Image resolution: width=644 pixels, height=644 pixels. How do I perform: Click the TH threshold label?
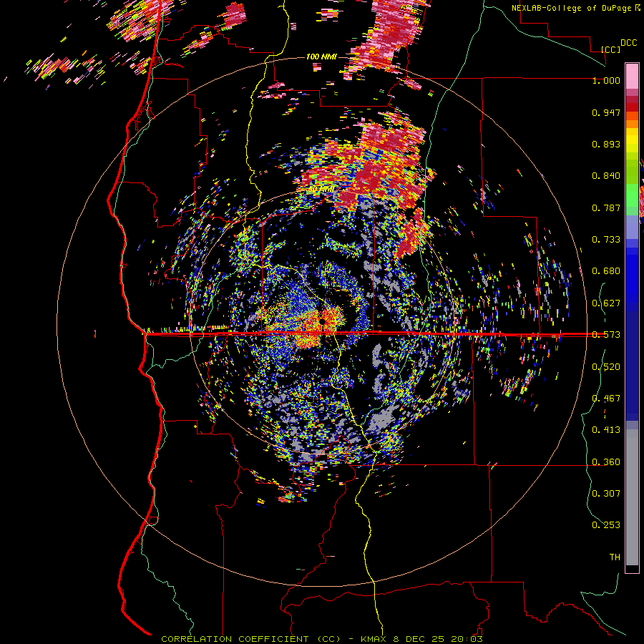(x=615, y=557)
